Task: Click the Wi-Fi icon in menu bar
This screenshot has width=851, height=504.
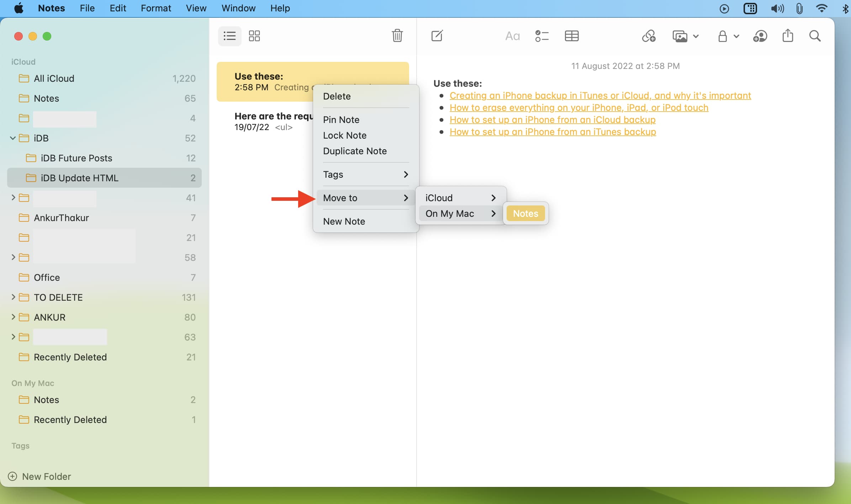Action: [x=821, y=8]
